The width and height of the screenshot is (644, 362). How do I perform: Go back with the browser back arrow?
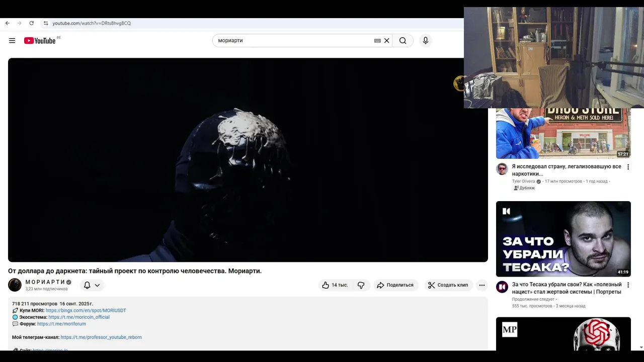7,23
